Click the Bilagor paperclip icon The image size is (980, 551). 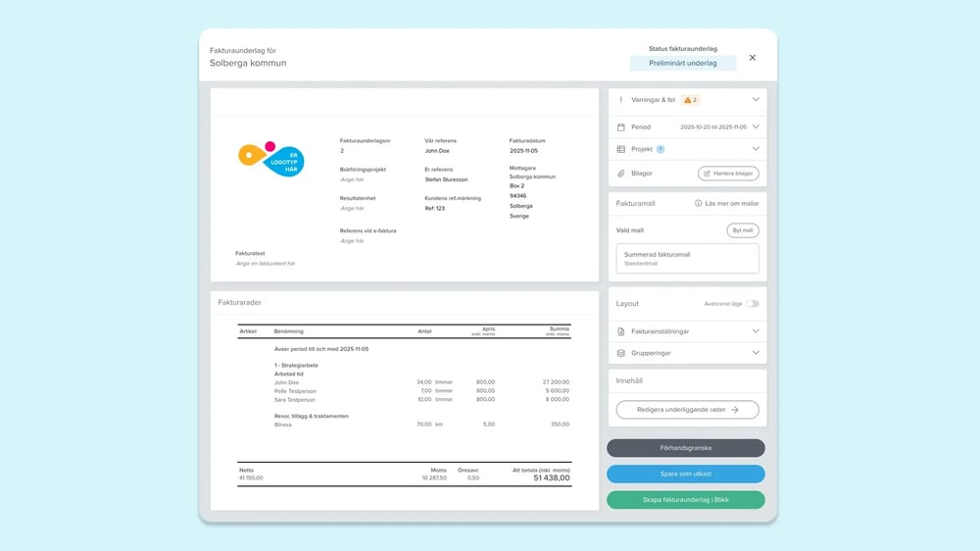(620, 174)
